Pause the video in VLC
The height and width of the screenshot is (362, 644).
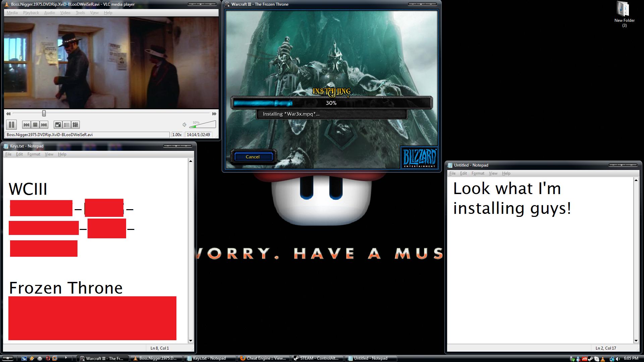(11, 125)
